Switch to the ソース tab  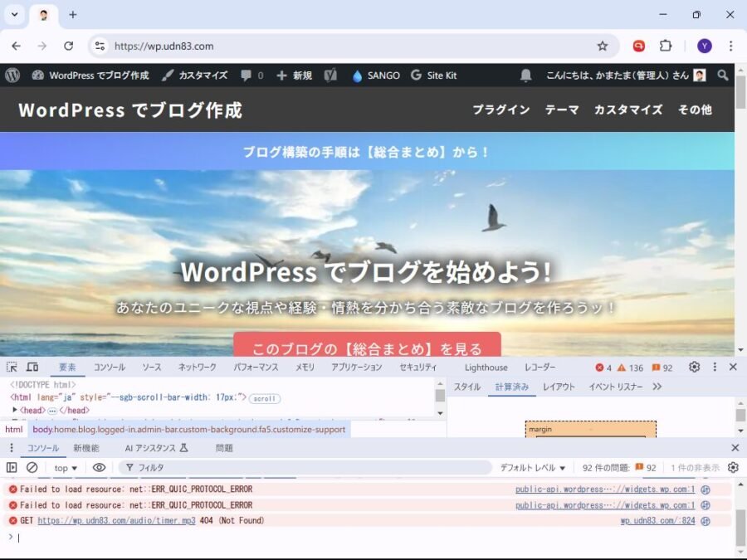point(152,368)
